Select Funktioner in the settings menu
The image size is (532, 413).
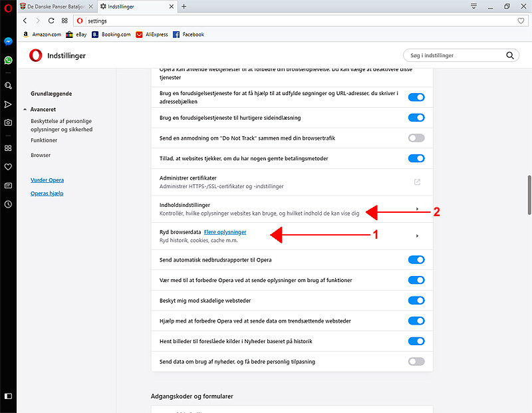click(44, 140)
